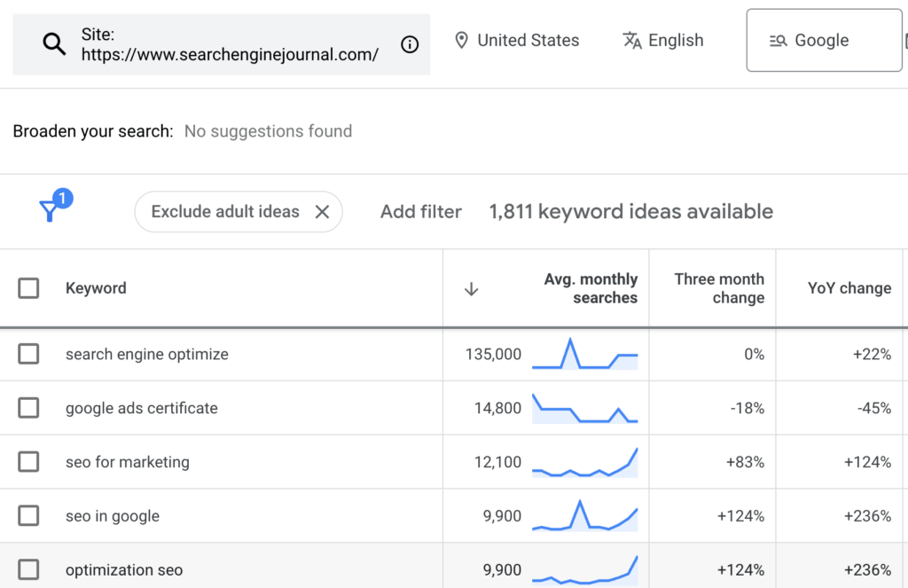Image resolution: width=908 pixels, height=588 pixels.
Task: Click the translate icon next to English
Action: [x=632, y=40]
